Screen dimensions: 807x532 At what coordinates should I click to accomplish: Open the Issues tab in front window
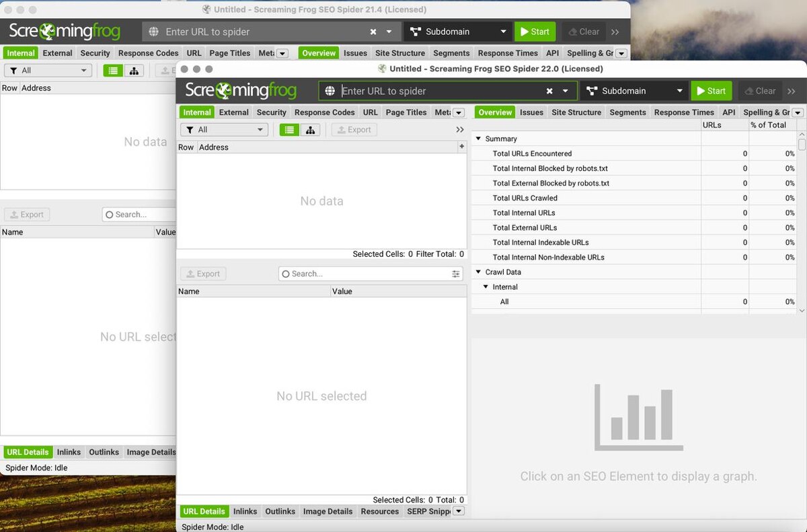[x=531, y=112]
